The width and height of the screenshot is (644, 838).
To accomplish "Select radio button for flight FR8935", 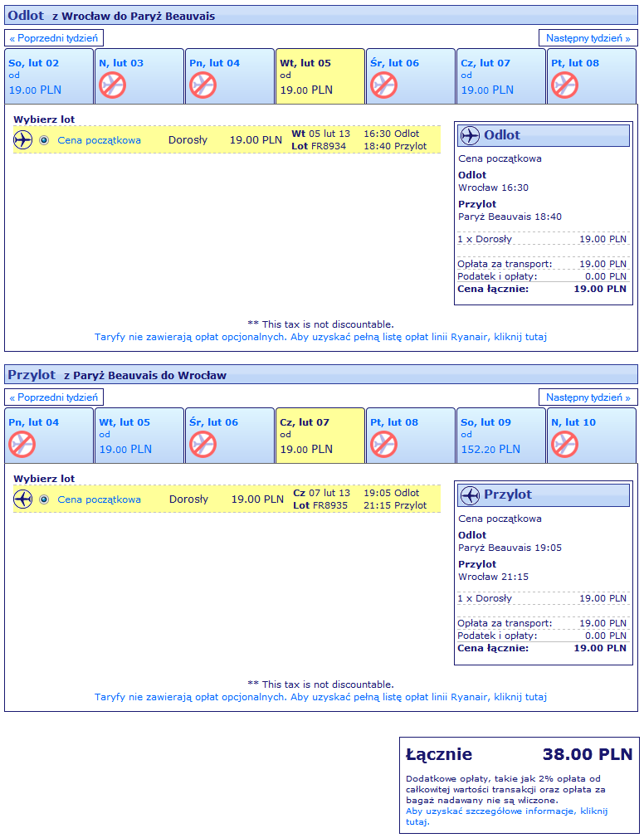I will [x=44, y=499].
